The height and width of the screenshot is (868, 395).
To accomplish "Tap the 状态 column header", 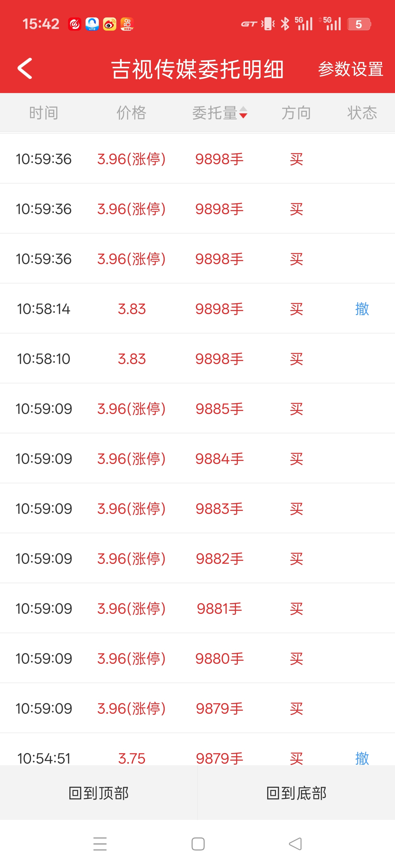I will [362, 112].
